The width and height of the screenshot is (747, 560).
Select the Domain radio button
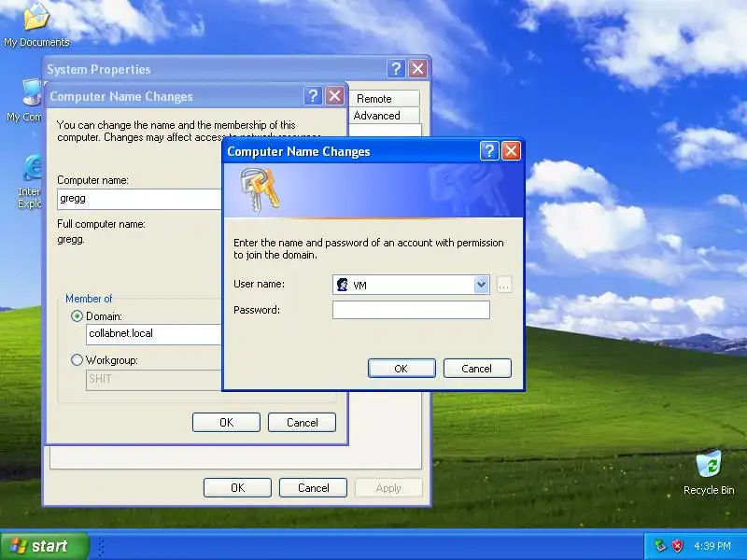coord(77,316)
